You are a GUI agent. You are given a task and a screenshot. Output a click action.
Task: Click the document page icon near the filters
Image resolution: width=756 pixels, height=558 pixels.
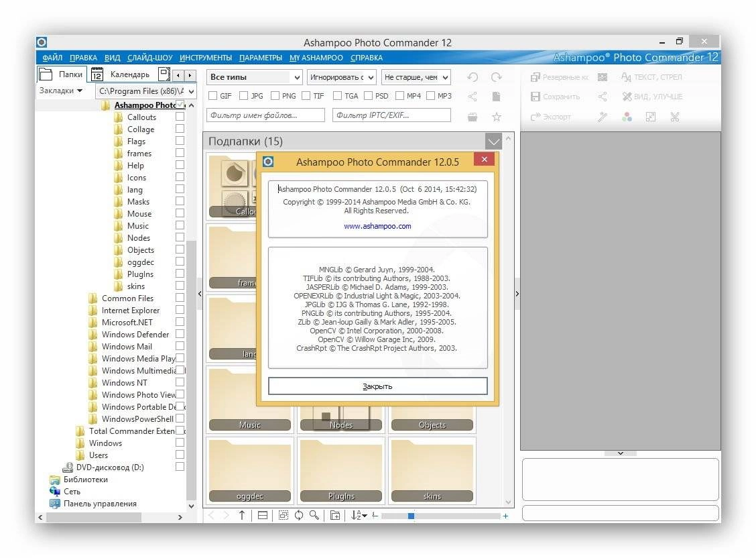(496, 97)
